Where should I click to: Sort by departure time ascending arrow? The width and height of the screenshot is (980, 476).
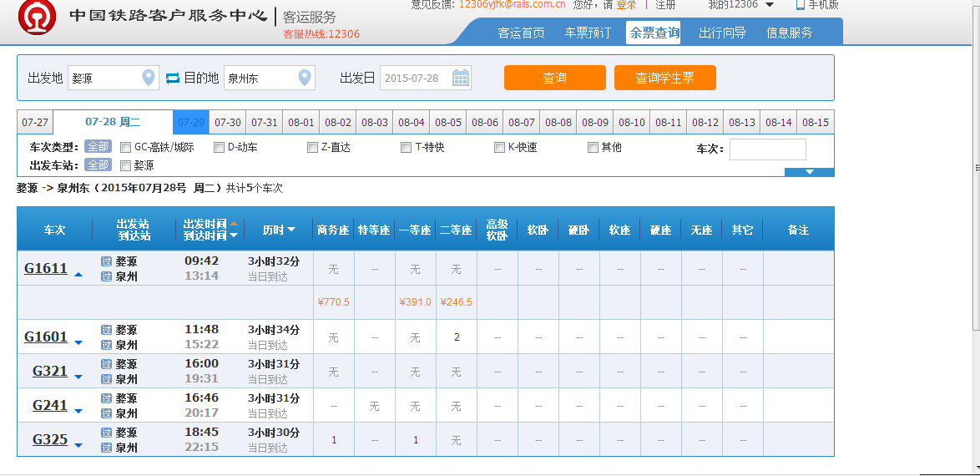tap(234, 223)
